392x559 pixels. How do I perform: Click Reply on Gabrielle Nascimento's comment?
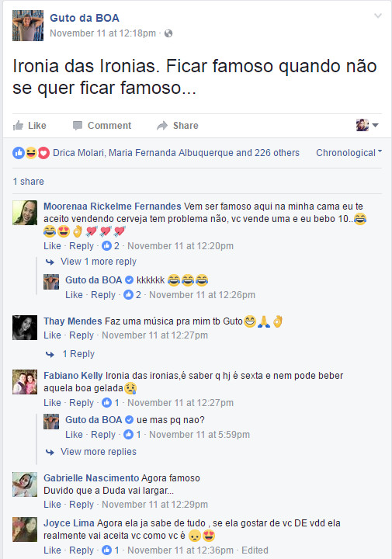pos(82,505)
